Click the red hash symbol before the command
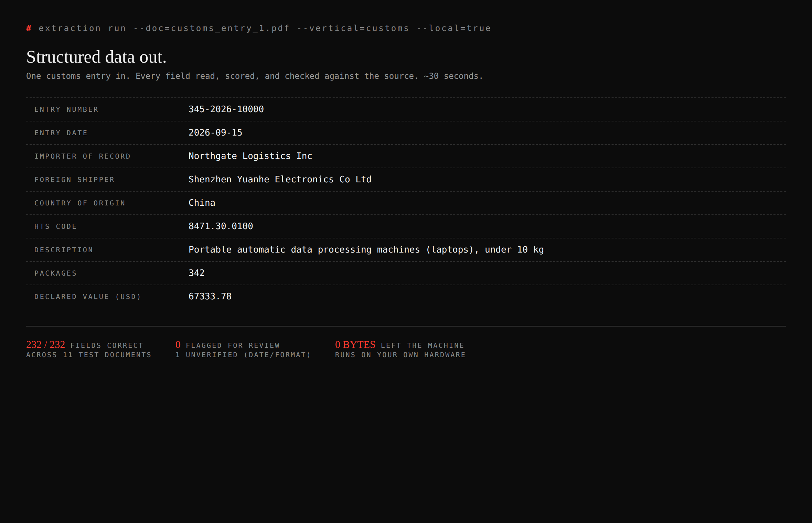Screen dimensions: 812x523 [x=29, y=28]
